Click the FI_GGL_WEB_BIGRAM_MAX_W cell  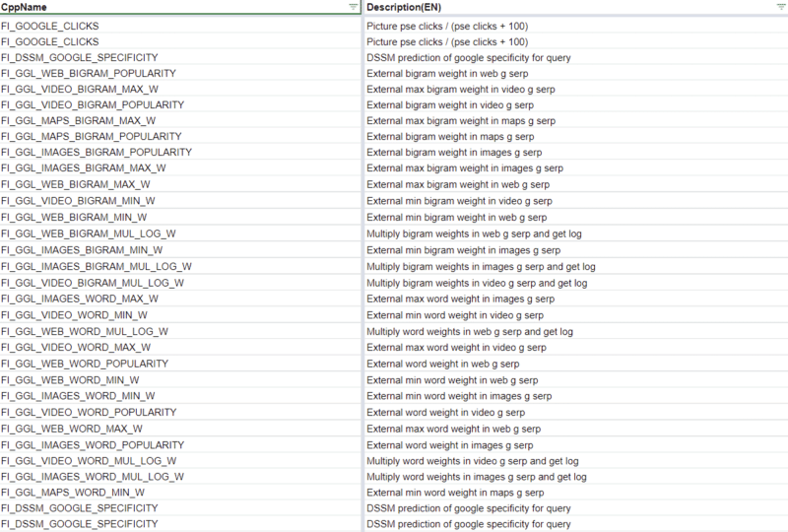coord(180,184)
